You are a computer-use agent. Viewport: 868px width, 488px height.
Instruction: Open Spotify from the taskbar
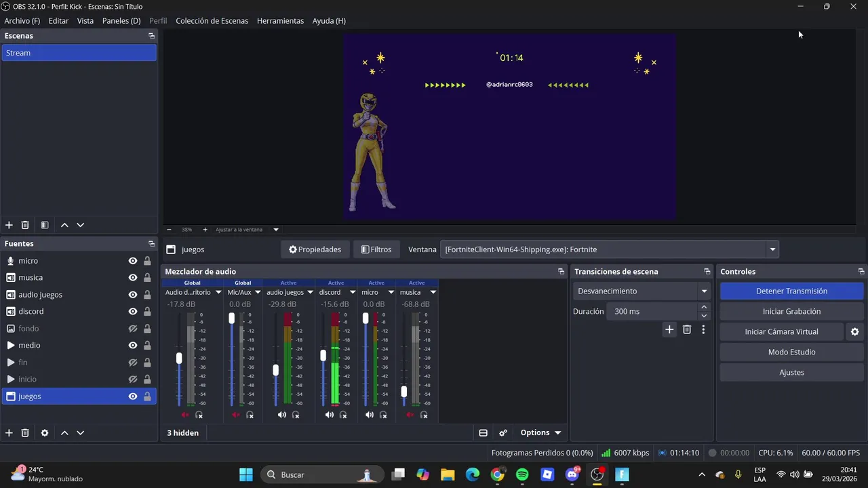tap(522, 474)
